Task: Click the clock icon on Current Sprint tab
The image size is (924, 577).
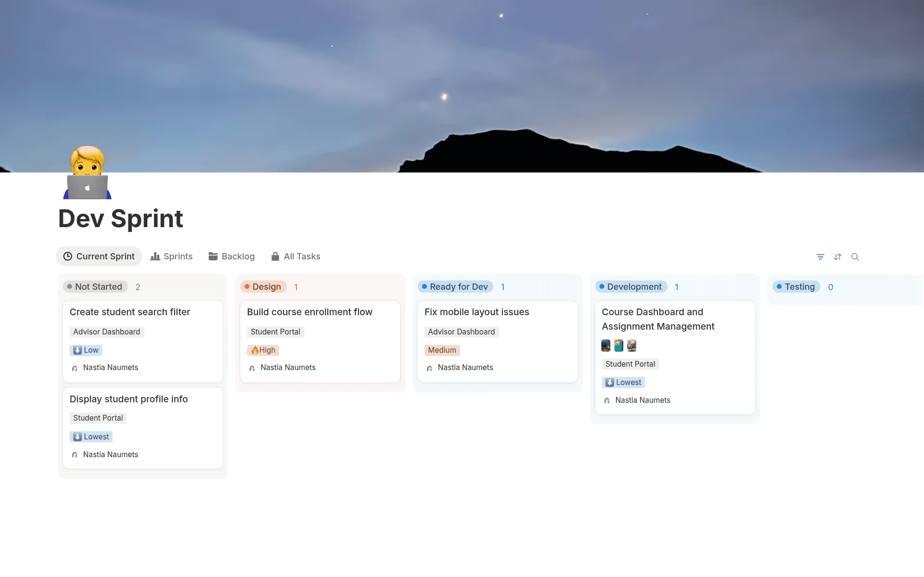Action: point(68,256)
